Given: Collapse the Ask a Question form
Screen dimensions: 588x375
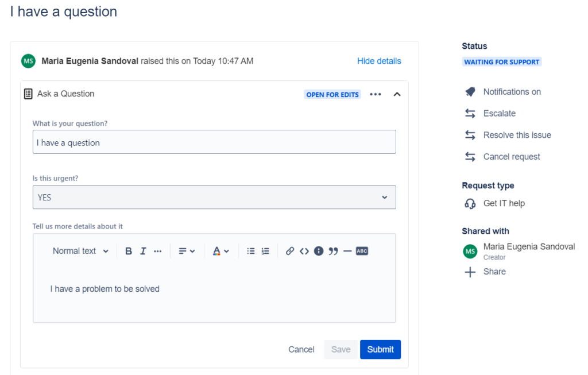Looking at the screenshot, I should pos(397,93).
